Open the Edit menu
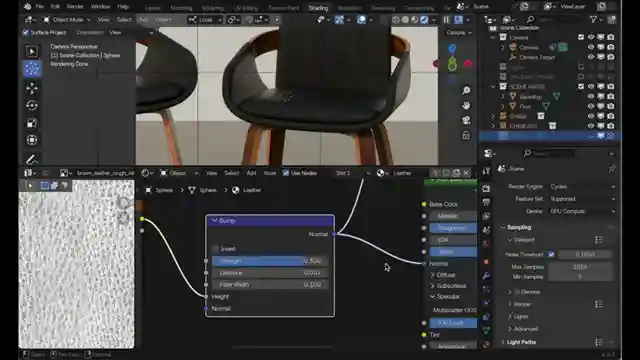 click(55, 7)
